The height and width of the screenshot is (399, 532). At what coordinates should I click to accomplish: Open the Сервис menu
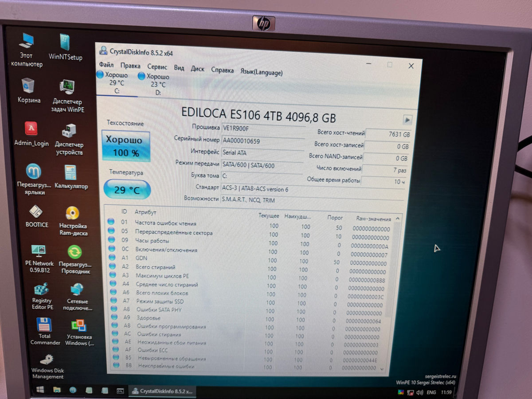point(157,67)
